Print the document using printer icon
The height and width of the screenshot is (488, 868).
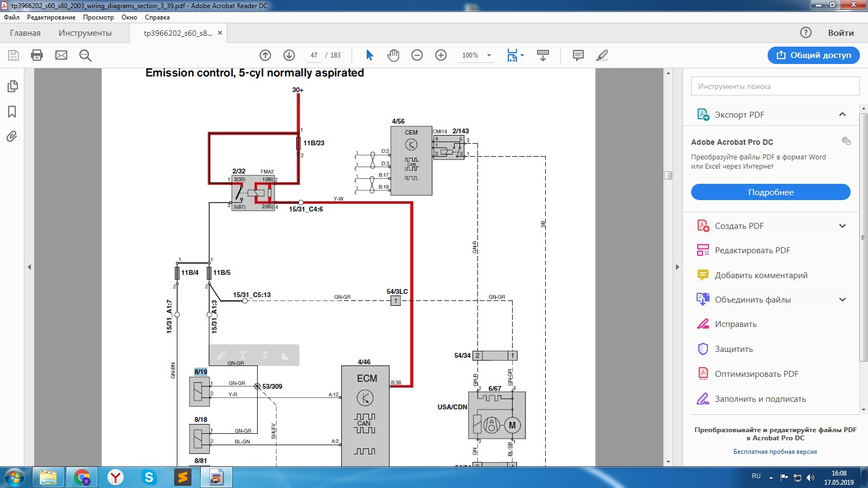tap(37, 55)
